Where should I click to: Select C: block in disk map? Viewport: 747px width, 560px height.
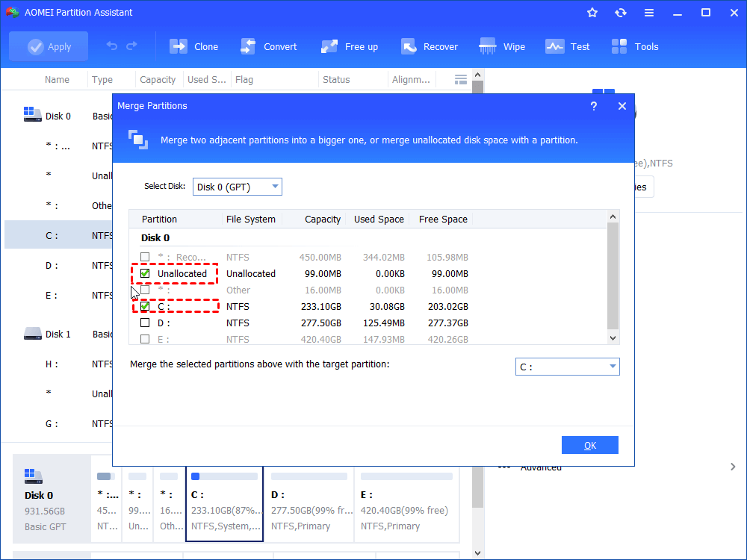224,504
